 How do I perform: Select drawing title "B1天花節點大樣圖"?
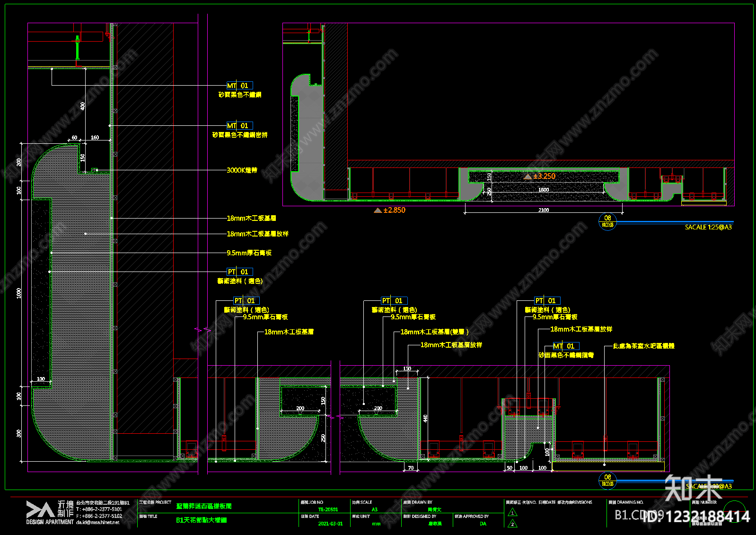[202, 520]
